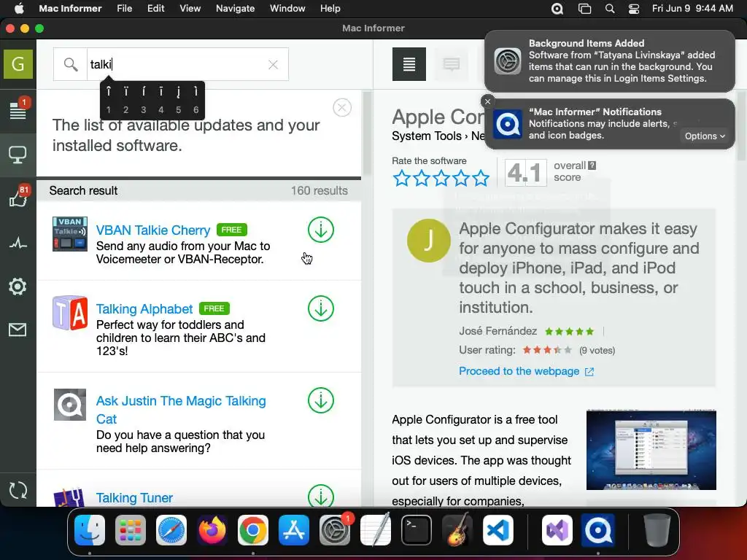This screenshot has height=560, width=747.
Task: Download Talking Alphabet
Action: (321, 308)
